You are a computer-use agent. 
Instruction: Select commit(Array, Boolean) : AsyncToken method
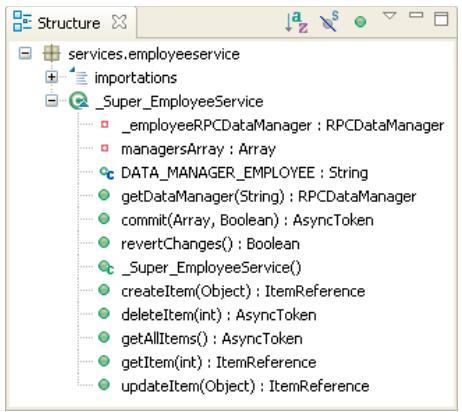pos(247,220)
